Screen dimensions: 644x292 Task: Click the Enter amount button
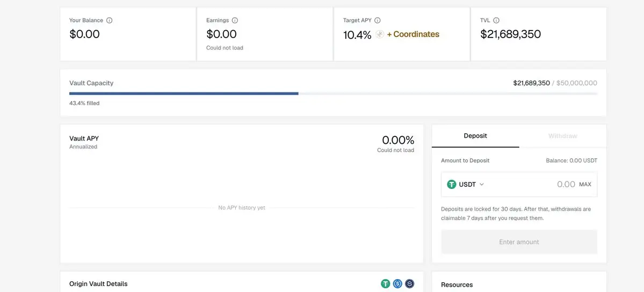tap(519, 242)
